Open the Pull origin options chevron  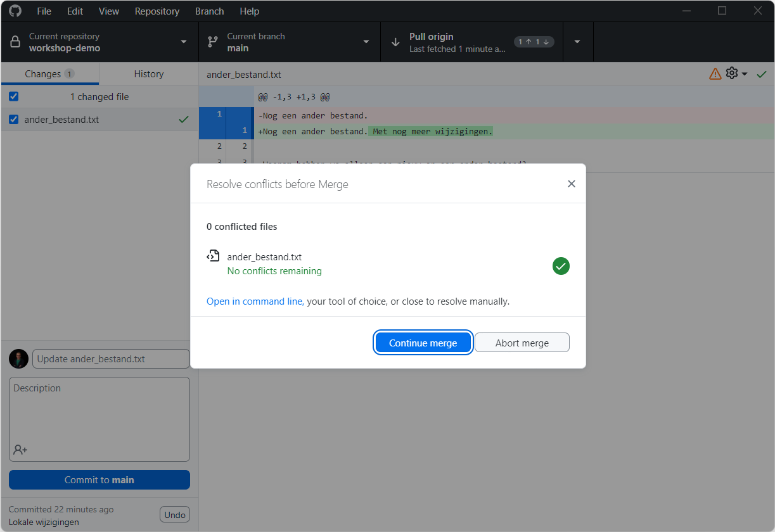click(577, 41)
